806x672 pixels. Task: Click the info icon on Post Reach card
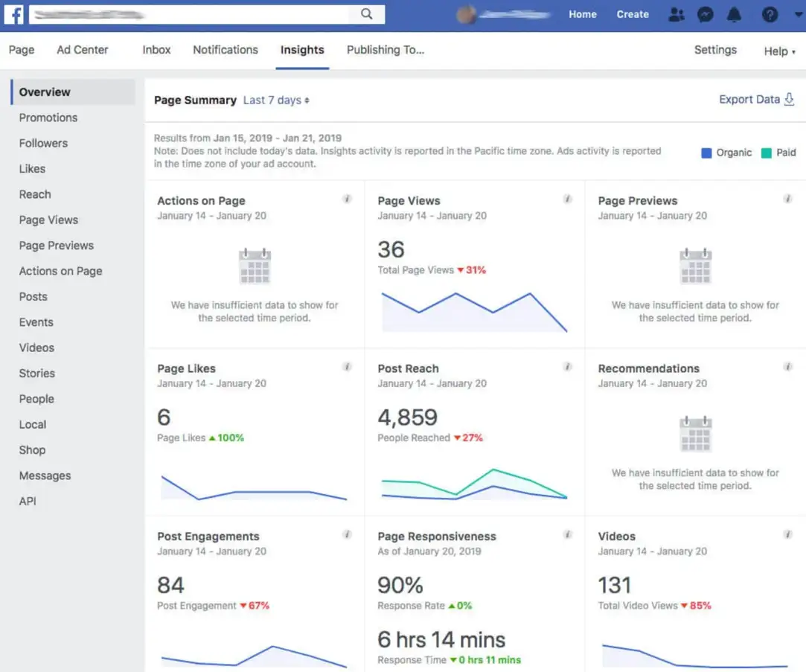(567, 367)
